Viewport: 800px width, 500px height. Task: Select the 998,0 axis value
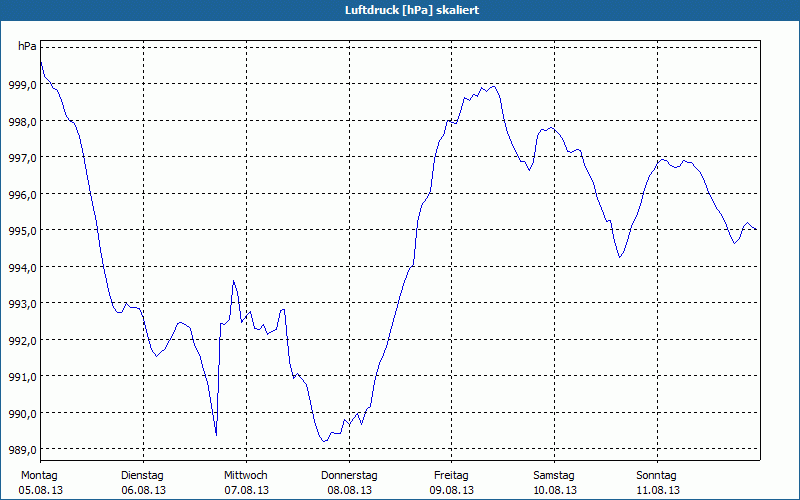(x=23, y=121)
